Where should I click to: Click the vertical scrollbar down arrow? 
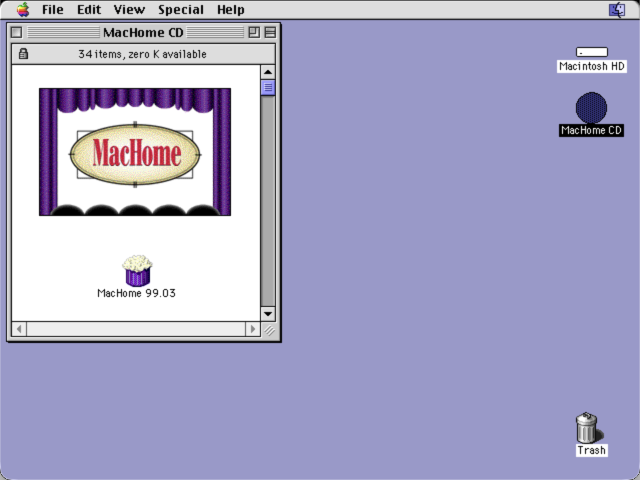[268, 314]
